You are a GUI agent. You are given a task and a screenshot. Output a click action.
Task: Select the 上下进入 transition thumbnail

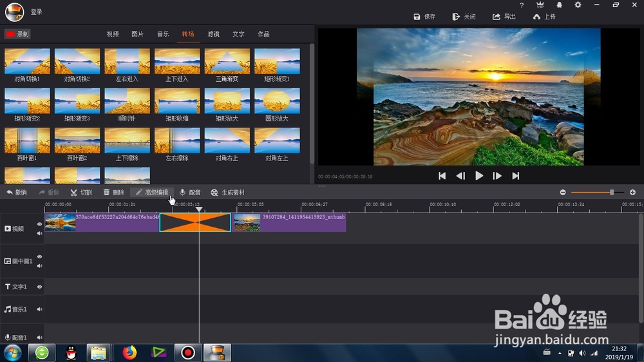[x=177, y=61]
